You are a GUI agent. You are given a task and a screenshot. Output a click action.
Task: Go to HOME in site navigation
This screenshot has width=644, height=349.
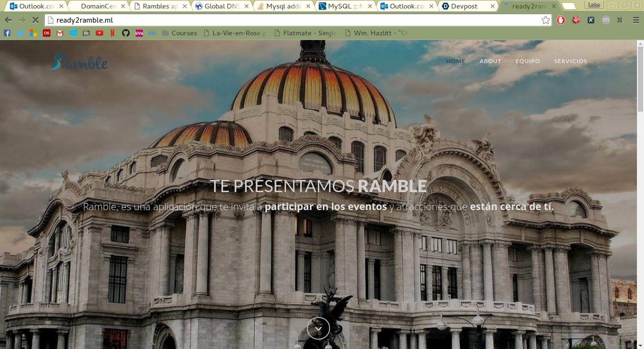(455, 61)
